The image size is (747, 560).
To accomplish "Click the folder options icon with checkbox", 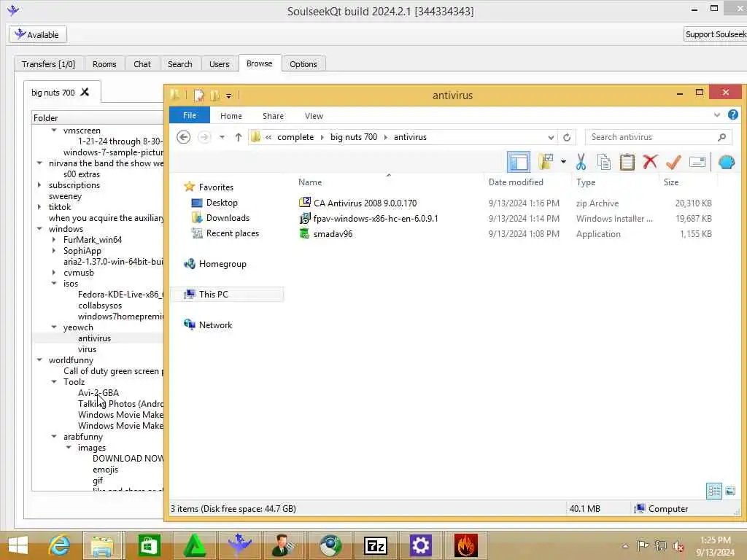I will coord(546,163).
